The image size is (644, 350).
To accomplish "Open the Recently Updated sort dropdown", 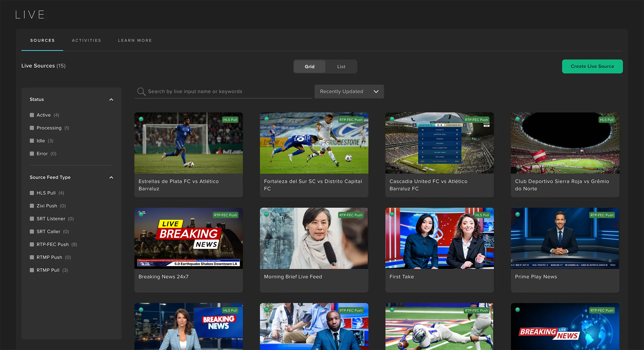I will (x=349, y=92).
